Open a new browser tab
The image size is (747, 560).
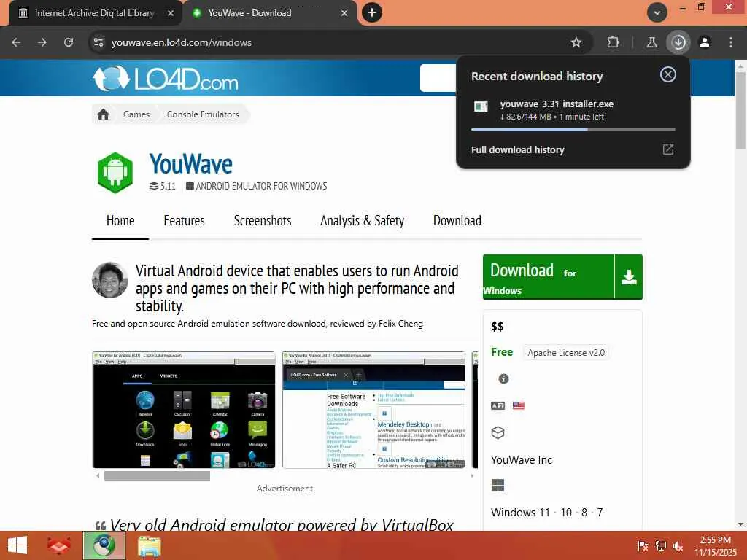click(x=372, y=12)
